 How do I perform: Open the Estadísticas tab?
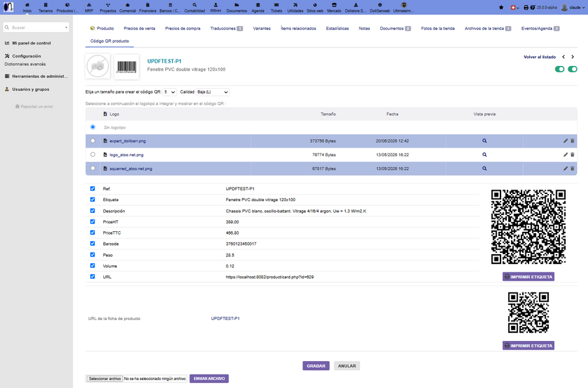point(337,29)
